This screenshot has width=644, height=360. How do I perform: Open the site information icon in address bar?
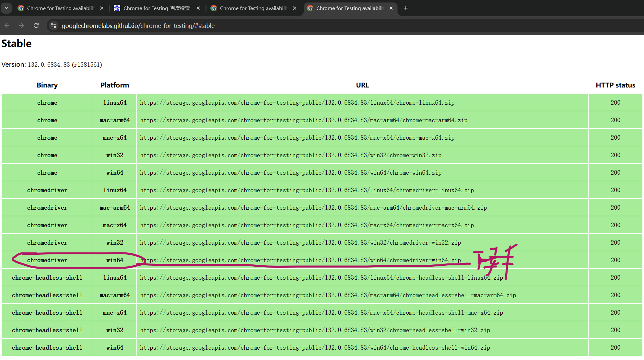point(53,26)
